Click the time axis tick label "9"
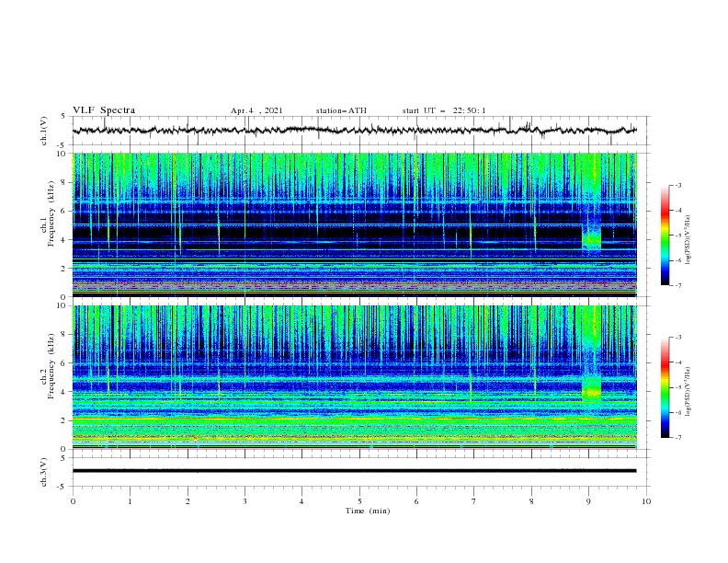 coord(589,501)
